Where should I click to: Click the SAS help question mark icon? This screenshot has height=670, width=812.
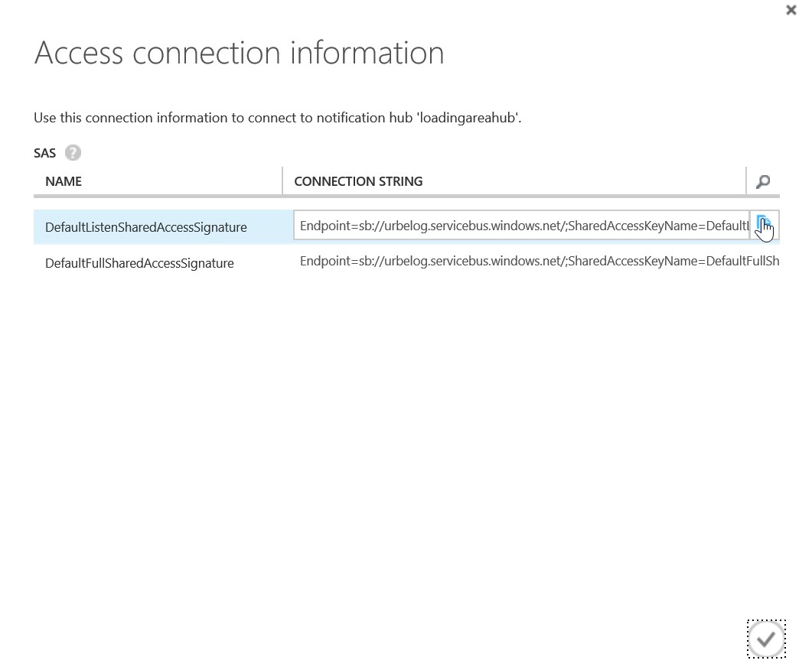tap(73, 153)
